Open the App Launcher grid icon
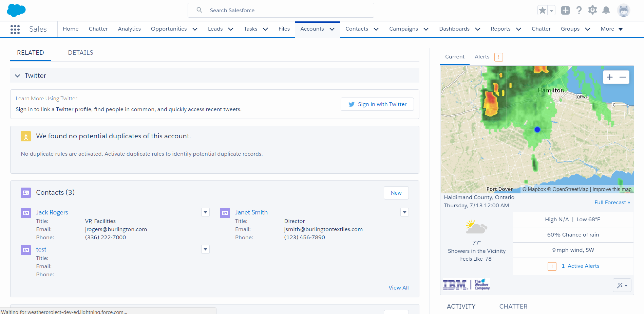The image size is (644, 314). [x=15, y=29]
